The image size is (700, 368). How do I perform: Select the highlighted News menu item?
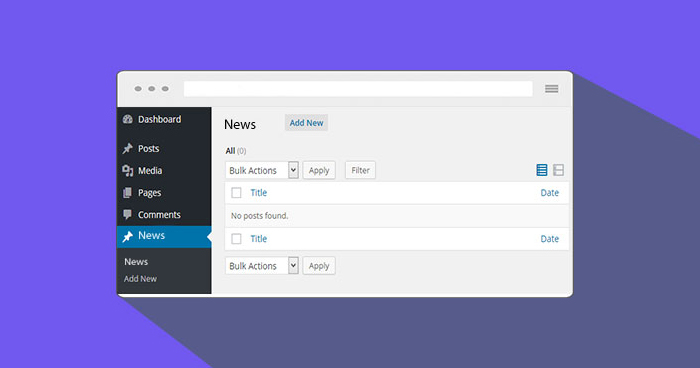(x=164, y=236)
